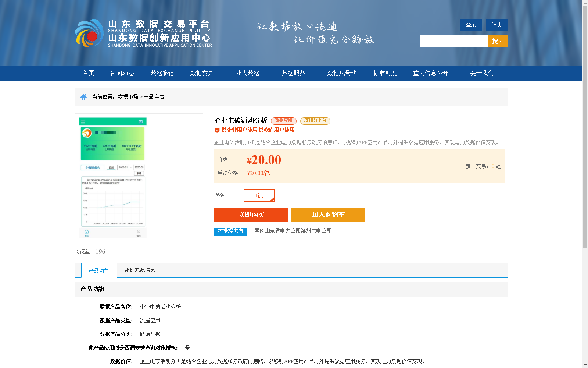This screenshot has height=368, width=588.
Task: Click the orange 搜索 search button
Action: (498, 41)
